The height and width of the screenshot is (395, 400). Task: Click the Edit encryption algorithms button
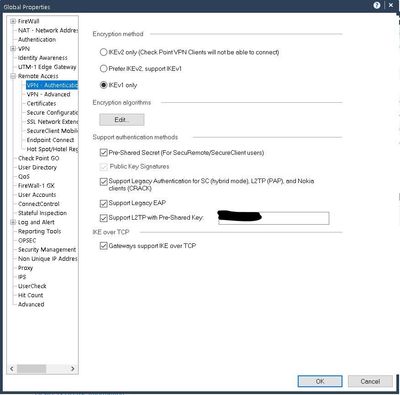pyautogui.click(x=122, y=120)
